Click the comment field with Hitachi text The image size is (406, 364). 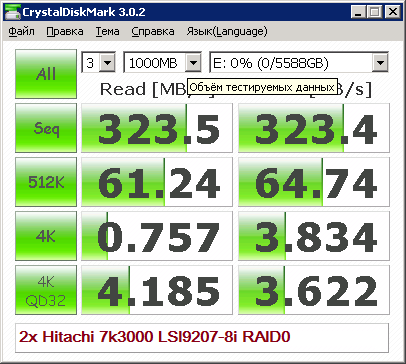coord(202,337)
